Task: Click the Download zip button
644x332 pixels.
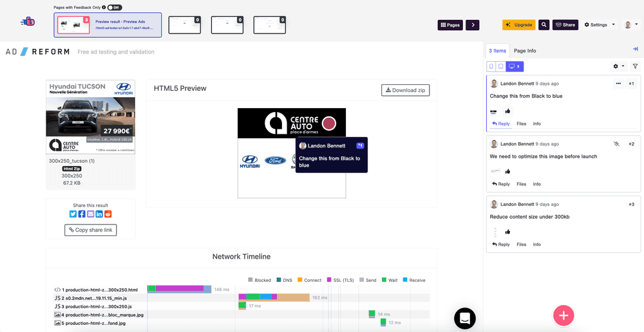Action: click(x=405, y=90)
